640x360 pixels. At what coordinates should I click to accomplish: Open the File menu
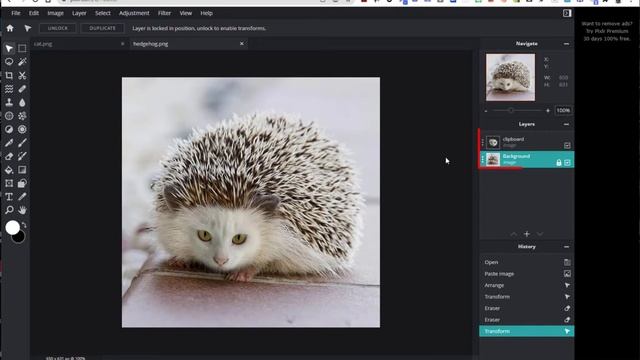(x=16, y=13)
